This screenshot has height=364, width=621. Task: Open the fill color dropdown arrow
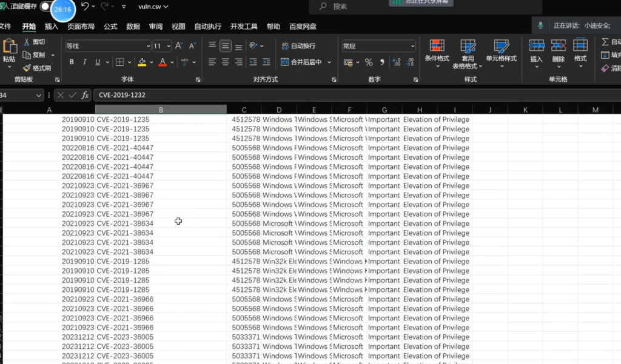tap(151, 62)
